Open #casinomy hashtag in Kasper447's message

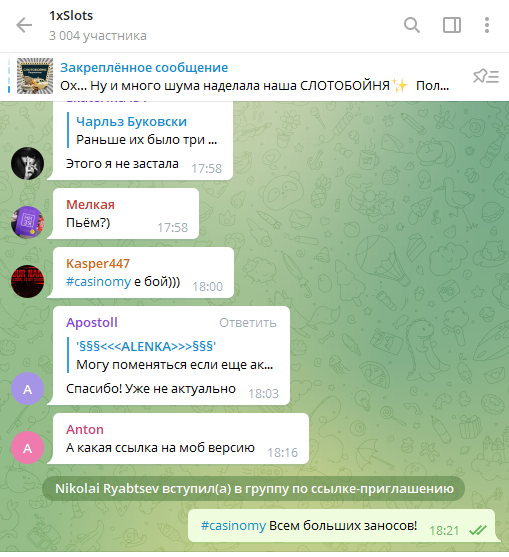pos(98,282)
